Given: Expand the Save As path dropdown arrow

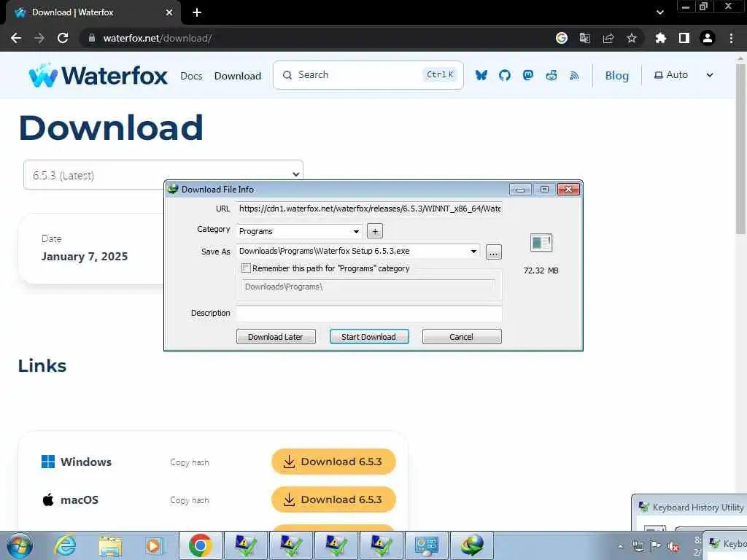Looking at the screenshot, I should (473, 252).
